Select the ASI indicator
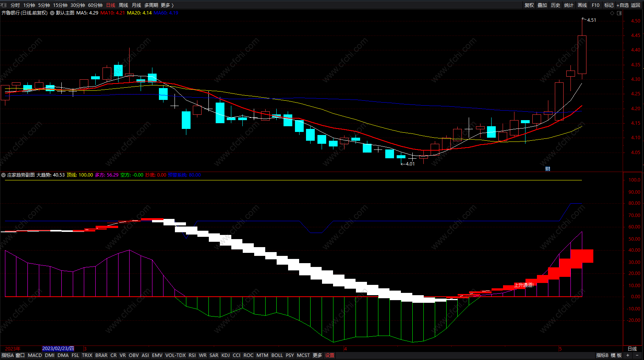The height and width of the screenshot is (360, 644). coord(145,355)
